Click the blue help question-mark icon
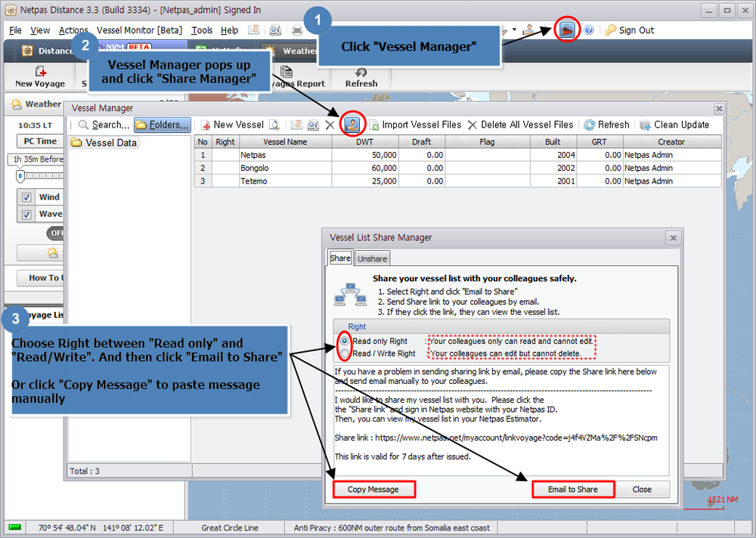The width and height of the screenshot is (756, 538). [589, 30]
